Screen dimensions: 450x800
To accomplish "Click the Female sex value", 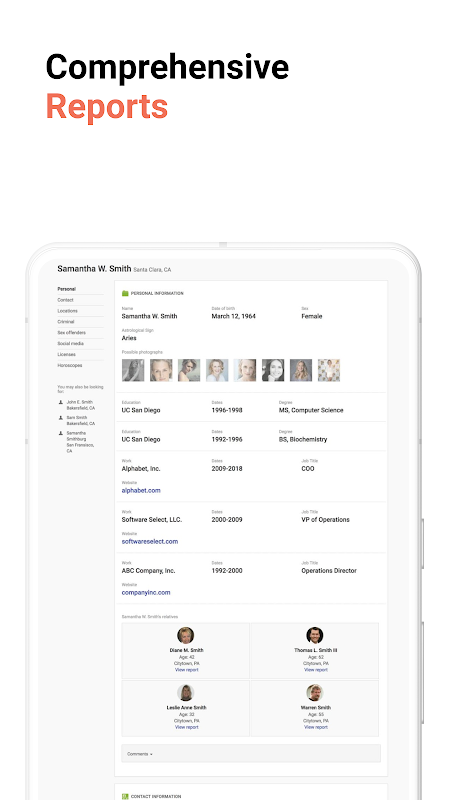I will 312,316.
